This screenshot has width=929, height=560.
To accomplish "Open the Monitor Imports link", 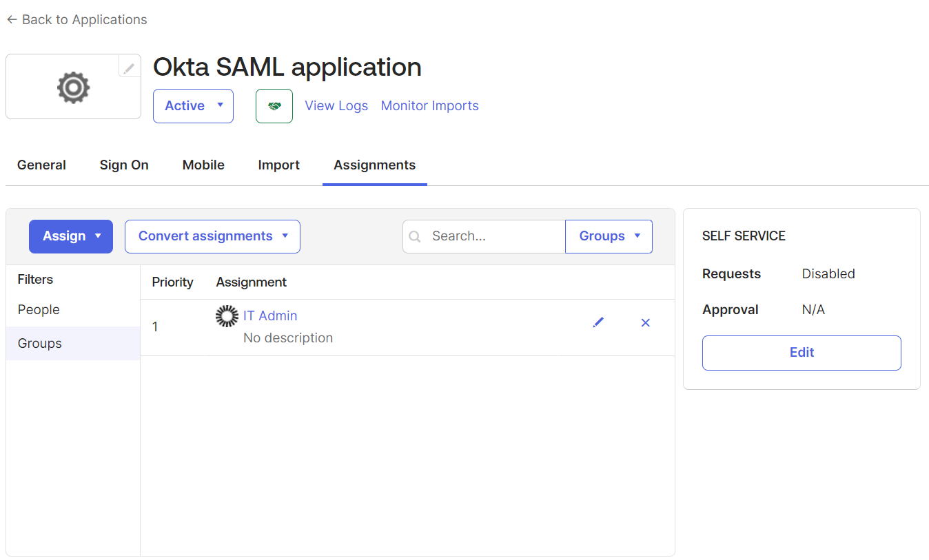I will [429, 106].
